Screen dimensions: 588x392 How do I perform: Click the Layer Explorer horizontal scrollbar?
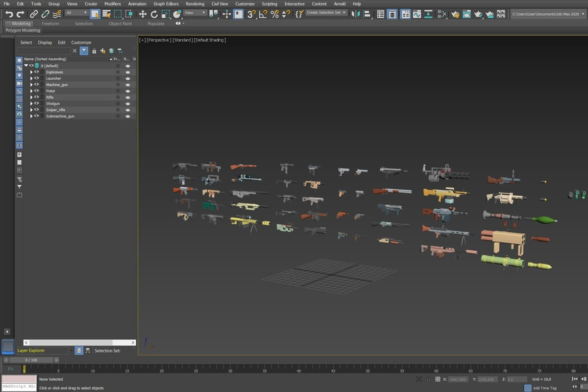pos(80,343)
